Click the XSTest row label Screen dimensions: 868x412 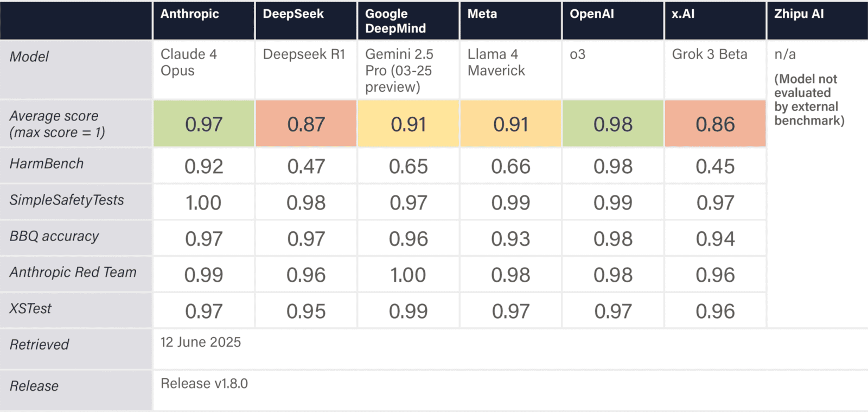pyautogui.click(x=30, y=309)
